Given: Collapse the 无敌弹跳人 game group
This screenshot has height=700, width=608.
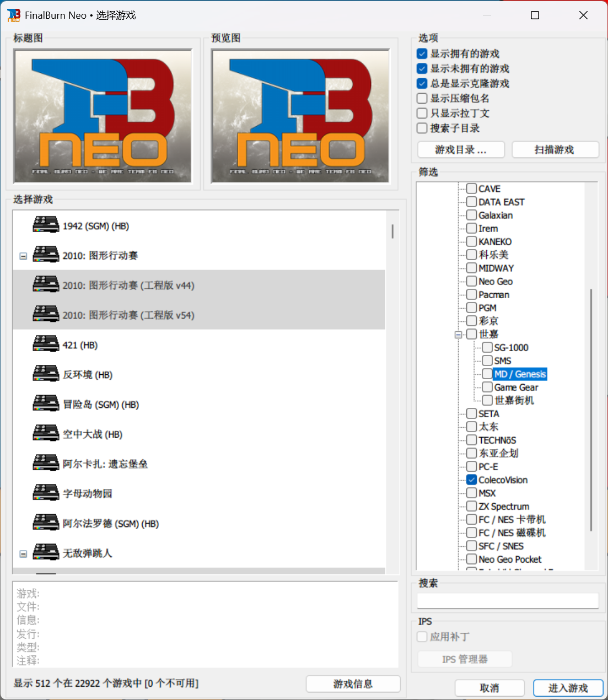Looking at the screenshot, I should pos(23,553).
